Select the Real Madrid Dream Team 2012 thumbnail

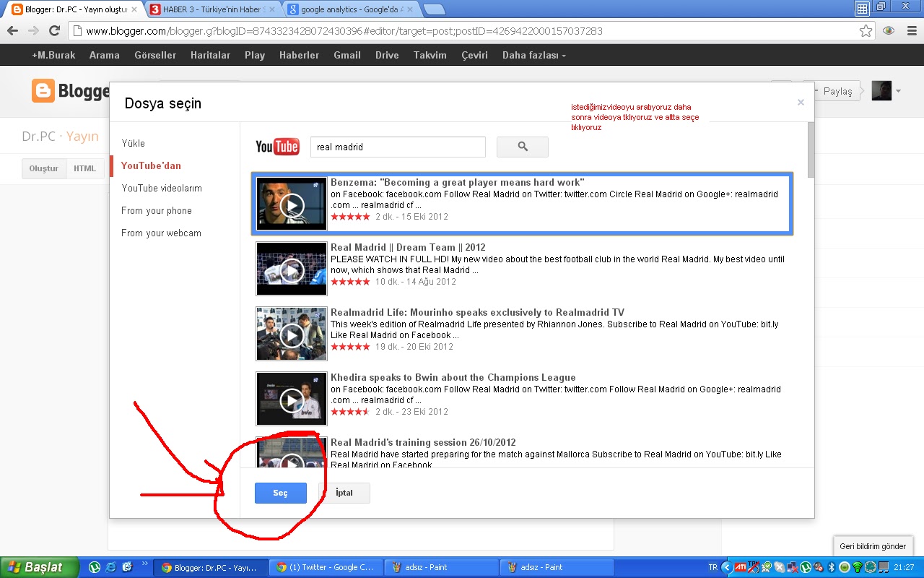292,269
